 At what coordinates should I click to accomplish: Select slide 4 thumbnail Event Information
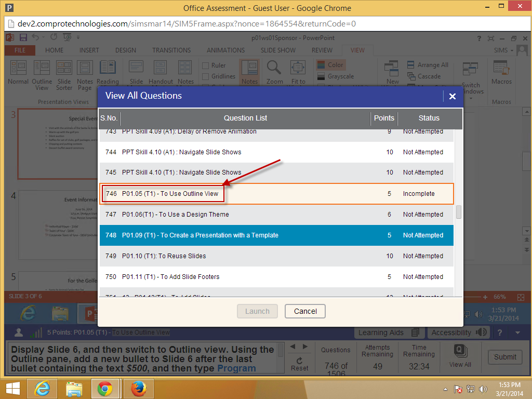coord(58,225)
